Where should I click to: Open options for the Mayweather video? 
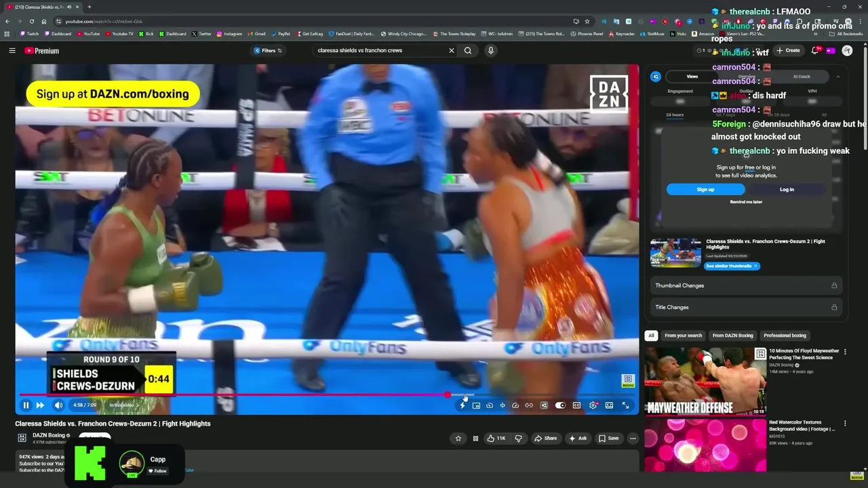coord(845,352)
